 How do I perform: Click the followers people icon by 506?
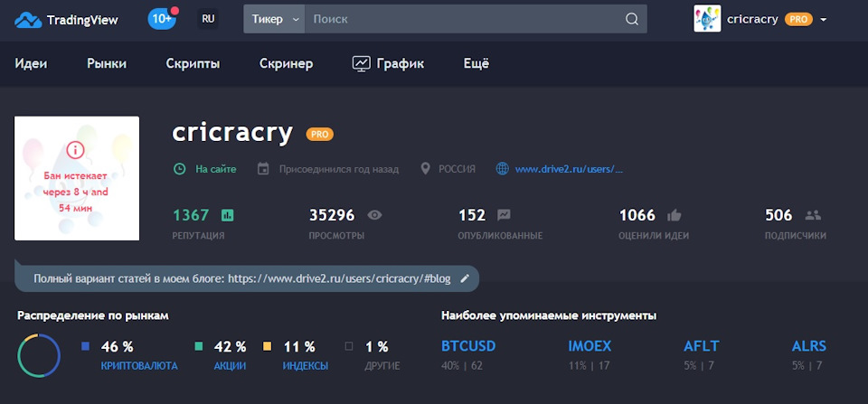click(x=812, y=215)
